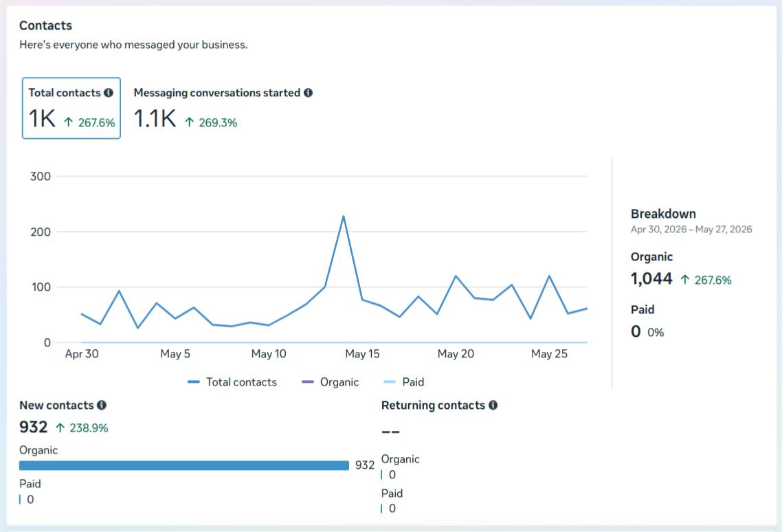Click the Apr 30 axis label
Screen dimensions: 782x532
(82, 354)
